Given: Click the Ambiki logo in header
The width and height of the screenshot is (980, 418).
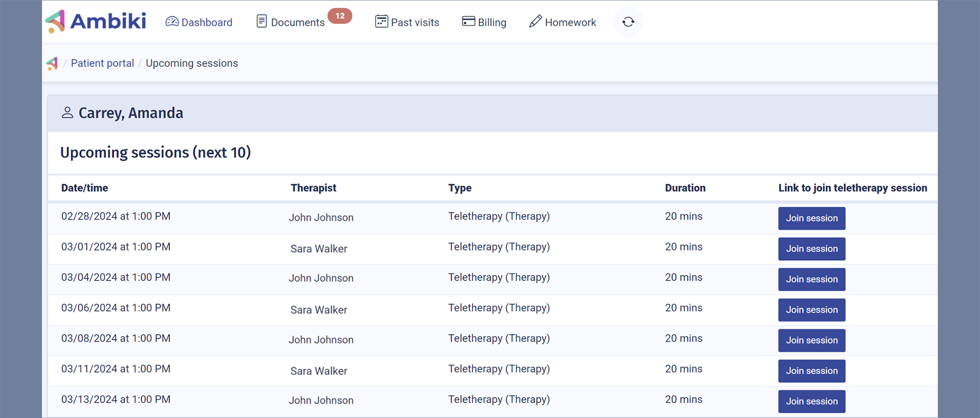Looking at the screenshot, I should pyautogui.click(x=96, y=22).
